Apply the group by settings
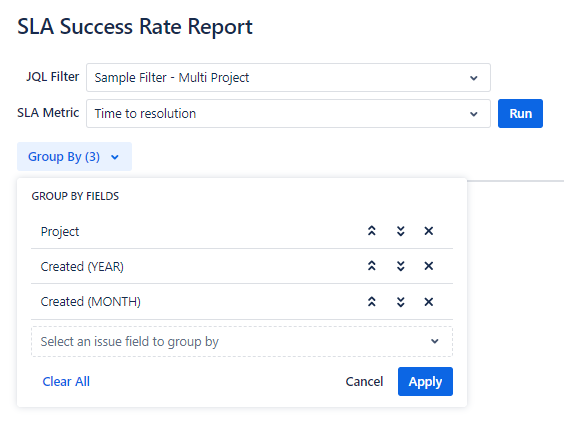Screen dimensions: 564x427 tap(425, 382)
